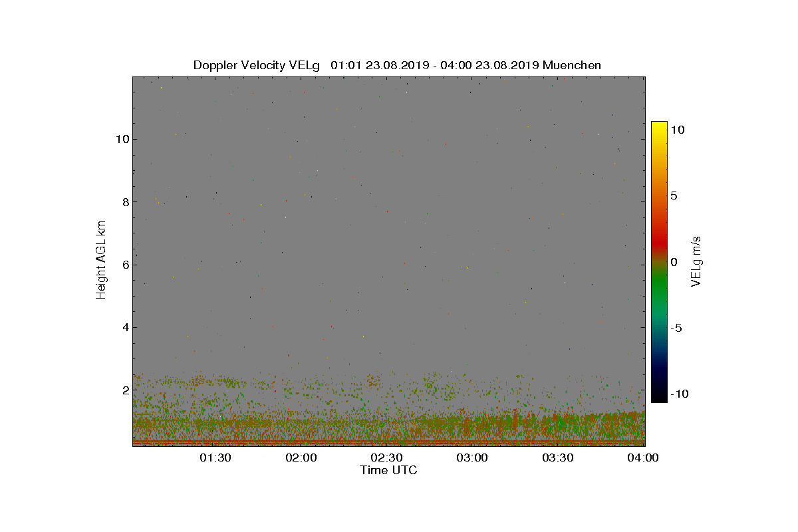Click the colorbar value 5

pyautogui.click(x=674, y=196)
